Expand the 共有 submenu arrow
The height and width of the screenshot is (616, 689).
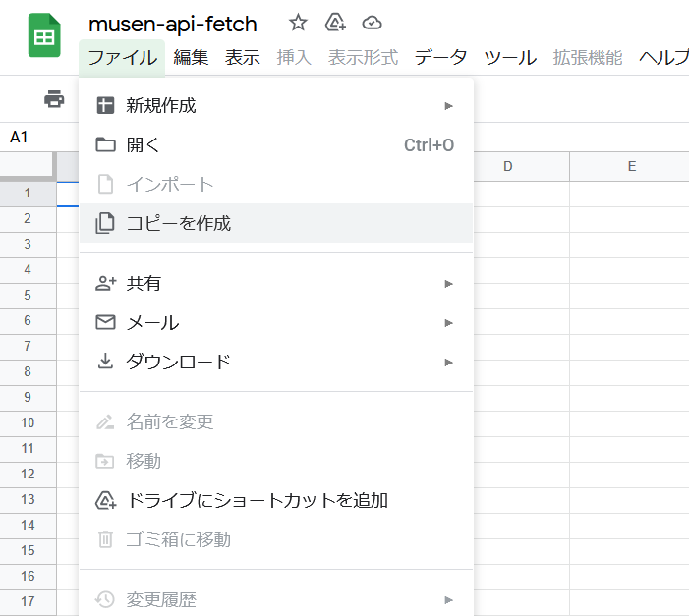coord(449,283)
